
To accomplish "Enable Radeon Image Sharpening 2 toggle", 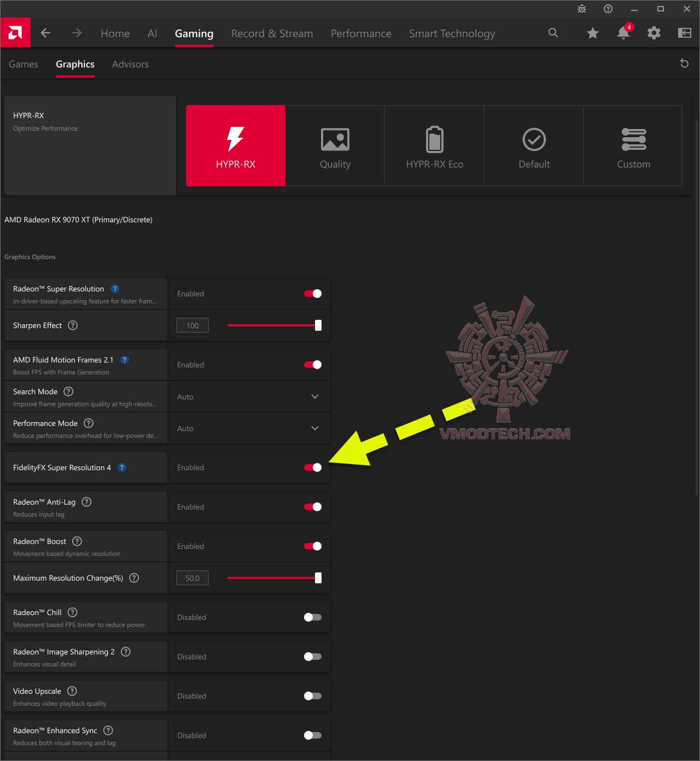I will tap(313, 657).
